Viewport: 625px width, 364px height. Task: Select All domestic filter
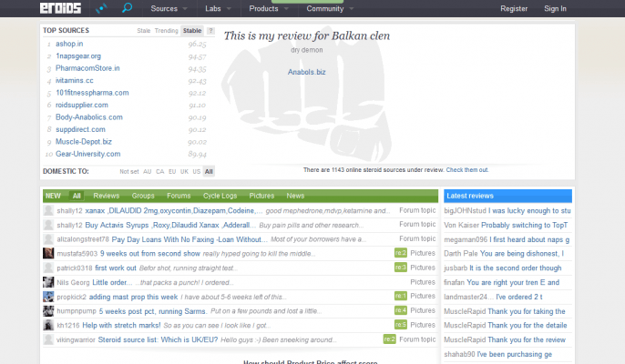[209, 172]
